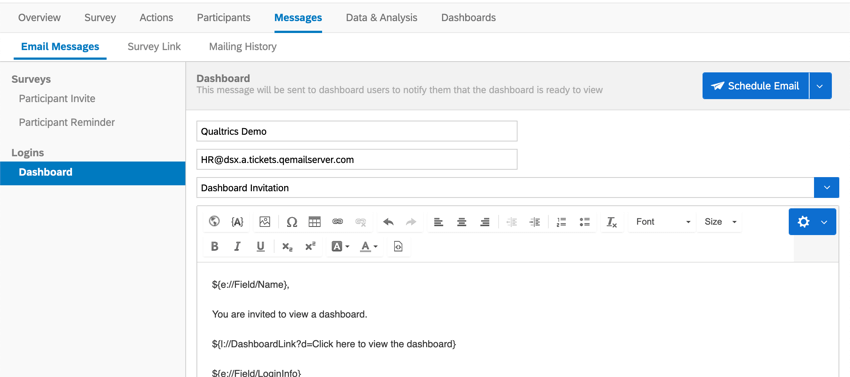Expand the Dashboard Invitation subject dropdown arrow
Image resolution: width=850 pixels, height=377 pixels.
827,188
